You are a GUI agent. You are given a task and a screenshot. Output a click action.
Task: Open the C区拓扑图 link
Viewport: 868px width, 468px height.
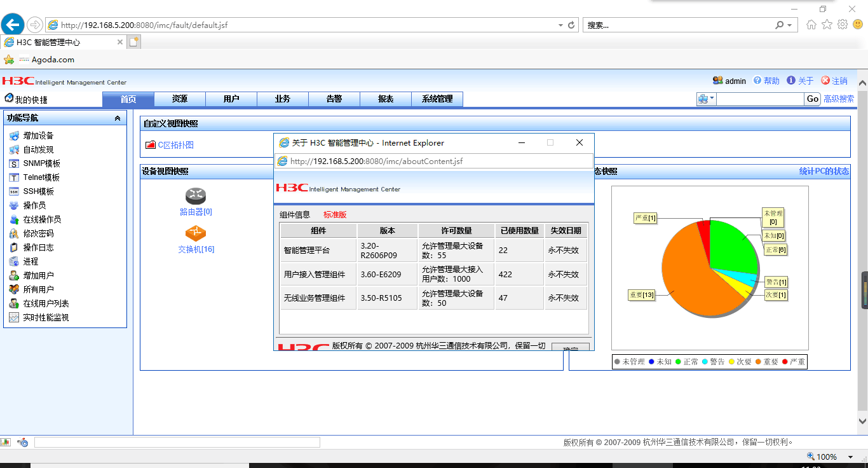tap(176, 145)
